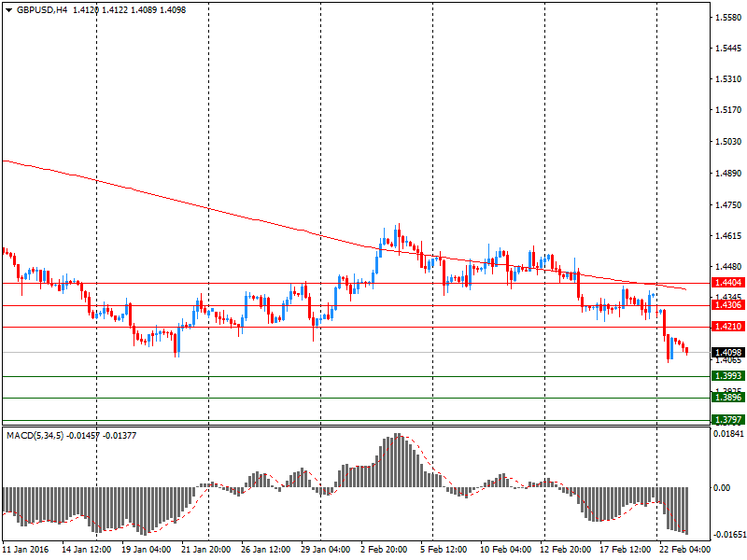Click the -0.01651 MACD scale value
This screenshot has height=560, width=747.
pos(728,535)
